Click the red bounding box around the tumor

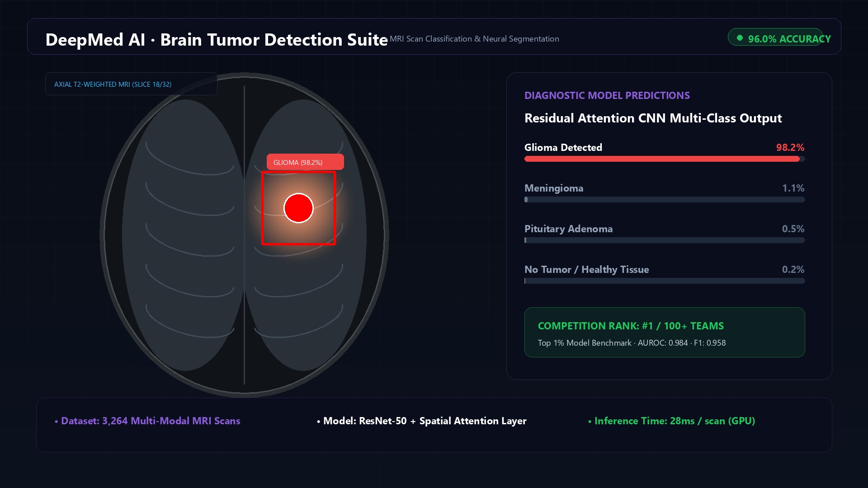(298, 208)
